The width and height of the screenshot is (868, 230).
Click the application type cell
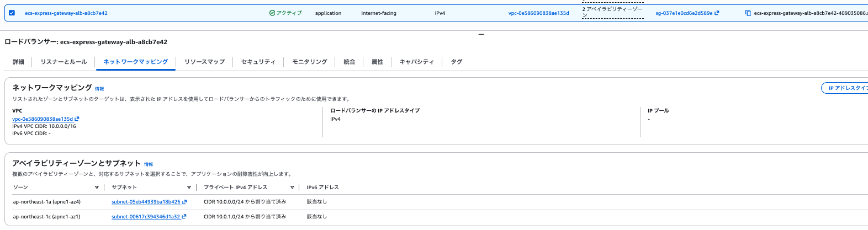(x=328, y=13)
